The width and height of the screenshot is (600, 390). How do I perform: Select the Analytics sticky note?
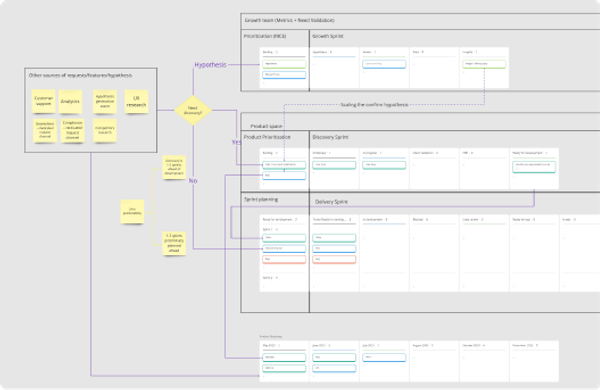70,101
